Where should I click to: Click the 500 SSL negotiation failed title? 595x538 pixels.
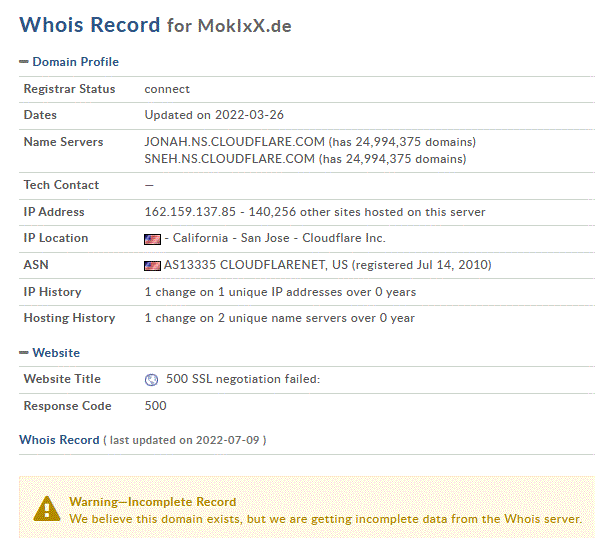243,379
